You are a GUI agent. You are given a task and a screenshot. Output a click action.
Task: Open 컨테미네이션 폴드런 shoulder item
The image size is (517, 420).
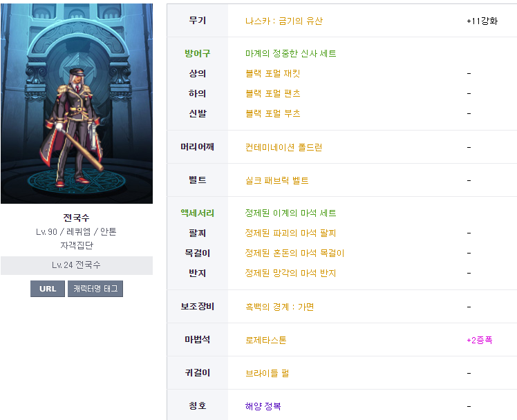(x=283, y=147)
